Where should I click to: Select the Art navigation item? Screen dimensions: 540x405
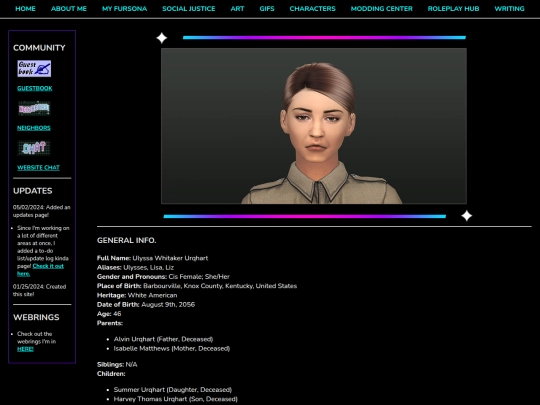[237, 9]
